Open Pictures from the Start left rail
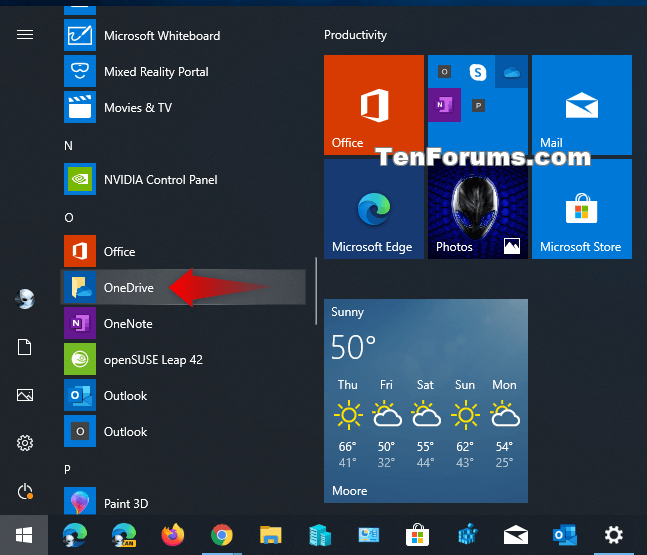The width and height of the screenshot is (647, 555). tap(25, 395)
